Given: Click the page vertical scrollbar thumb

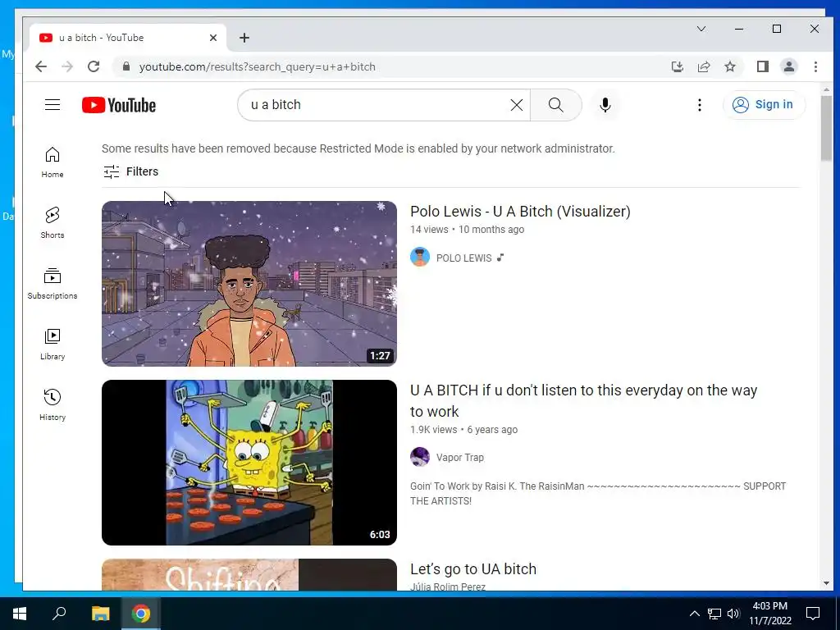Looking at the screenshot, I should (826, 129).
